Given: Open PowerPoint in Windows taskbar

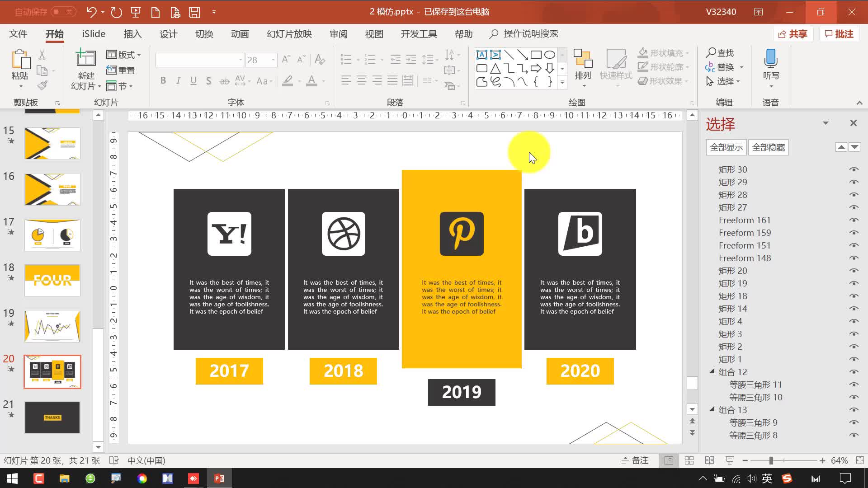Looking at the screenshot, I should click(x=219, y=478).
